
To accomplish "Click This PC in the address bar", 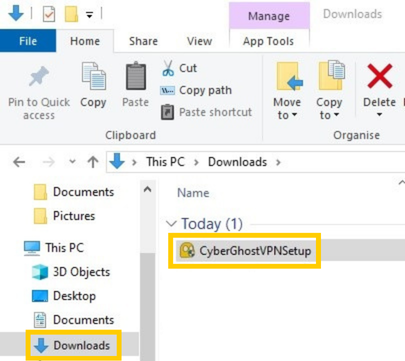I will pos(165,162).
